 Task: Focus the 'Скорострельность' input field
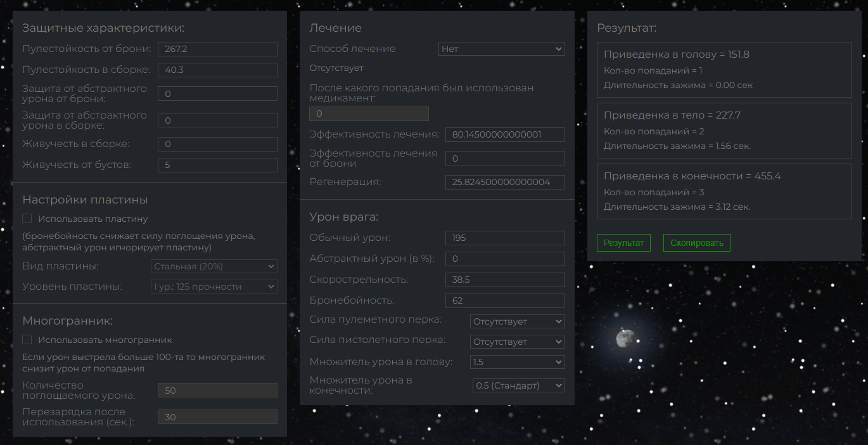(505, 280)
